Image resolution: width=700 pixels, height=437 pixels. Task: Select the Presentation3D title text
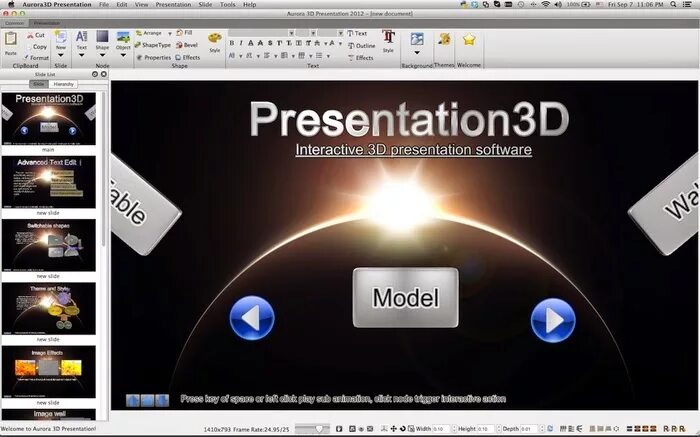pyautogui.click(x=409, y=119)
